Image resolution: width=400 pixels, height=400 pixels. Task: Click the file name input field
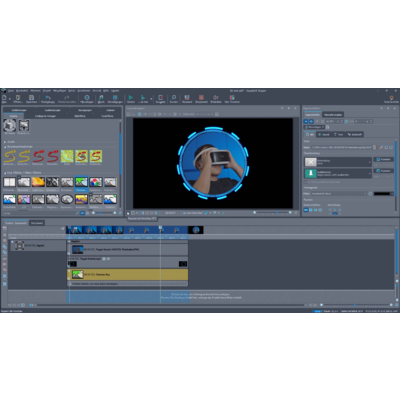click(341, 147)
